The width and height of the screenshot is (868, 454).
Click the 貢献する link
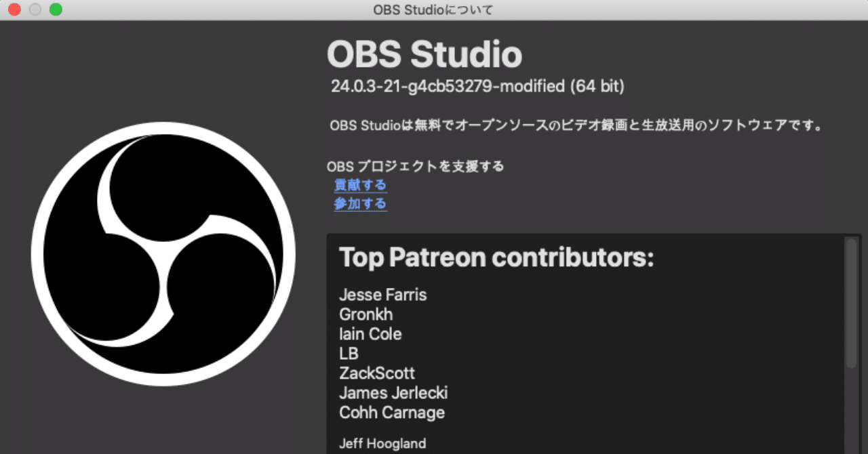coord(360,185)
